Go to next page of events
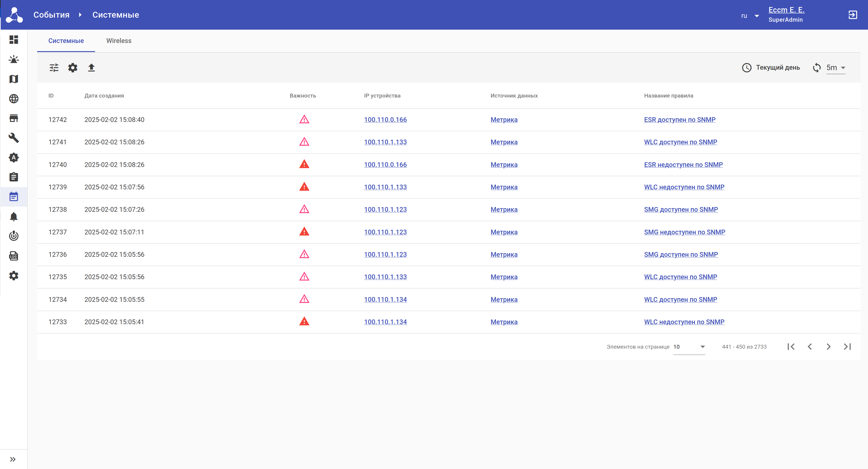 pos(828,347)
